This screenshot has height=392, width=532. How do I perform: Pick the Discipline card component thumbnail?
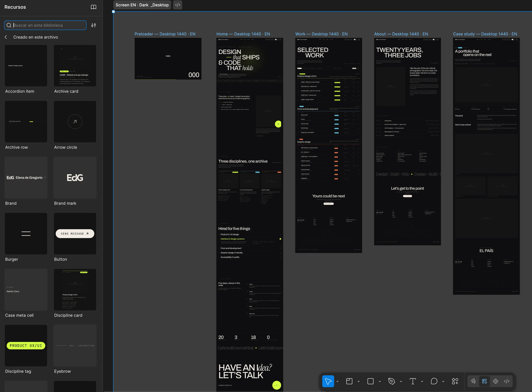[x=75, y=290]
